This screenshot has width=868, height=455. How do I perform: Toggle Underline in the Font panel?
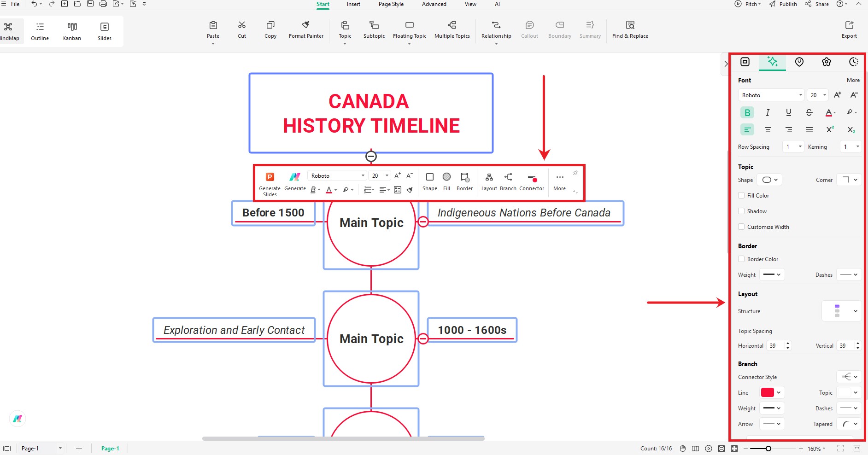click(x=788, y=112)
